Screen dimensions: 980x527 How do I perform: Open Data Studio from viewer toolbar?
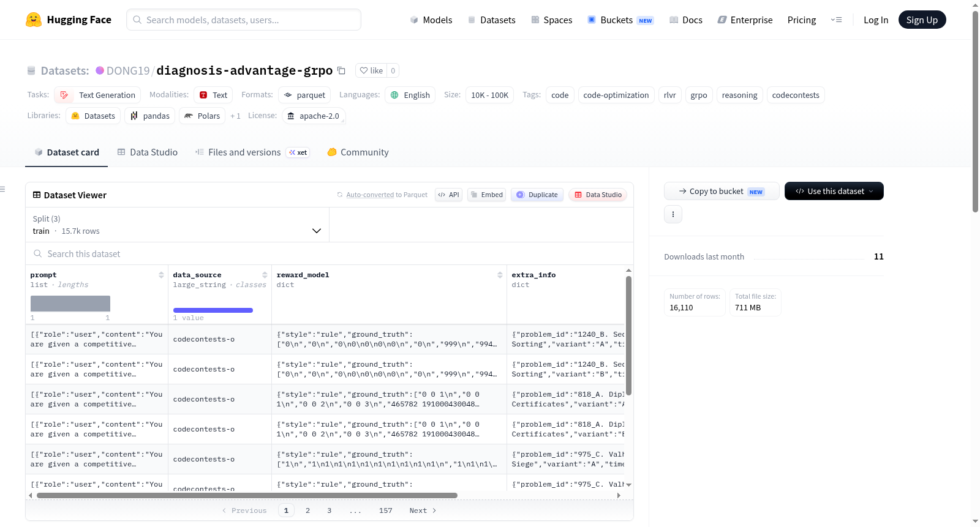pos(598,195)
